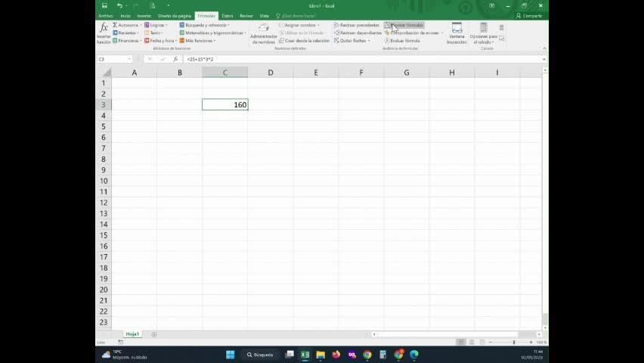Open the Administrador de nombres

click(263, 34)
